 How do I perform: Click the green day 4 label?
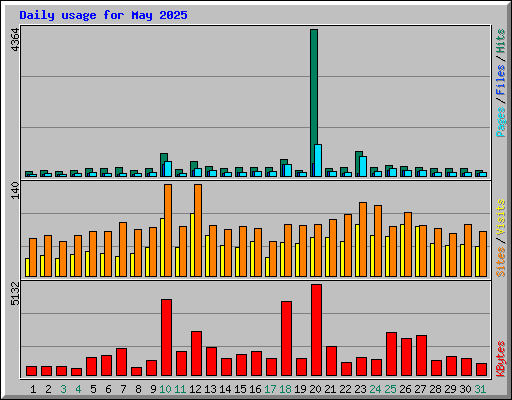pyautogui.click(x=78, y=389)
